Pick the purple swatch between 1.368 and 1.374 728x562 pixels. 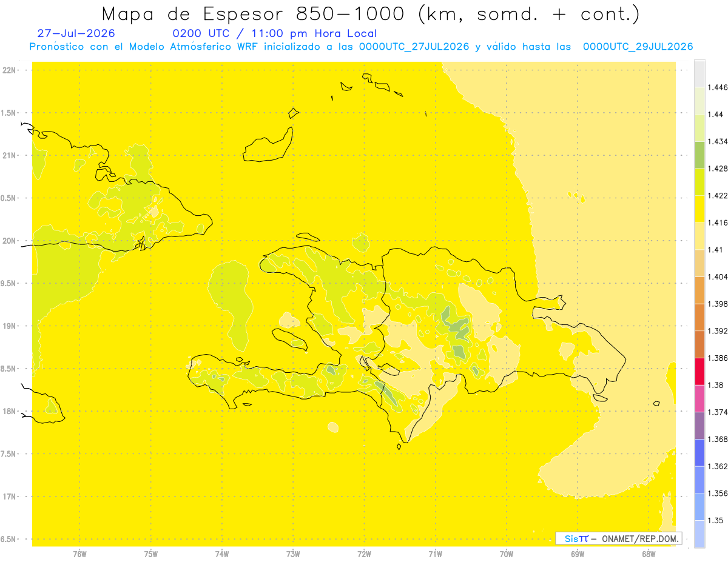coord(699,425)
